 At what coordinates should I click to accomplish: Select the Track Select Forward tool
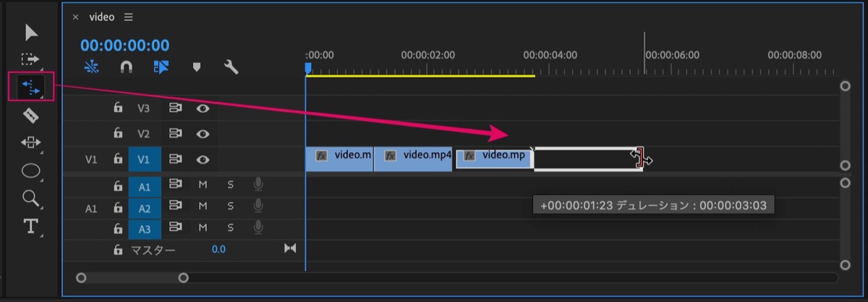[30, 59]
